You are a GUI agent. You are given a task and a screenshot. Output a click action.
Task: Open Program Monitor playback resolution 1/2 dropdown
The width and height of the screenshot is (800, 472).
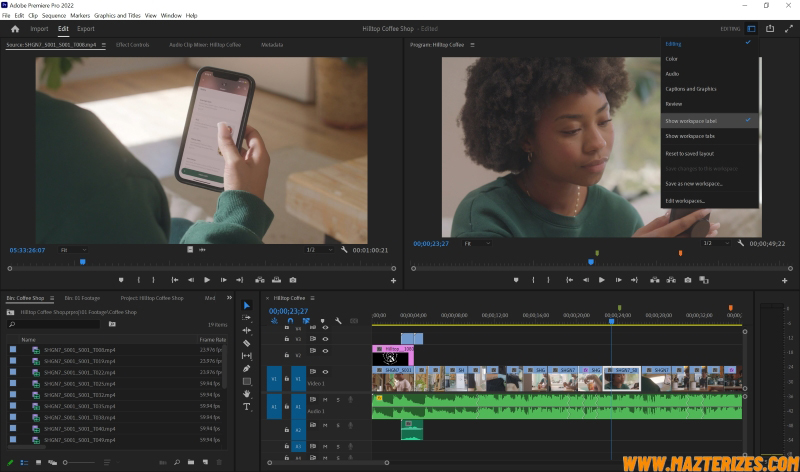coord(716,243)
